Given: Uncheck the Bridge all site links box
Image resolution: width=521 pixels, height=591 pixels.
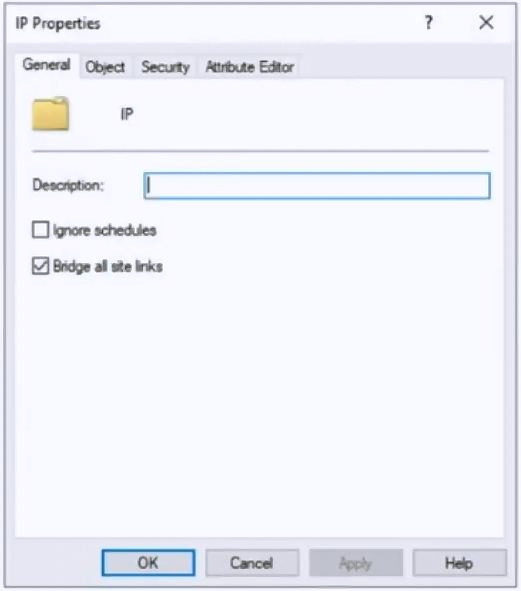Looking at the screenshot, I should [x=40, y=266].
